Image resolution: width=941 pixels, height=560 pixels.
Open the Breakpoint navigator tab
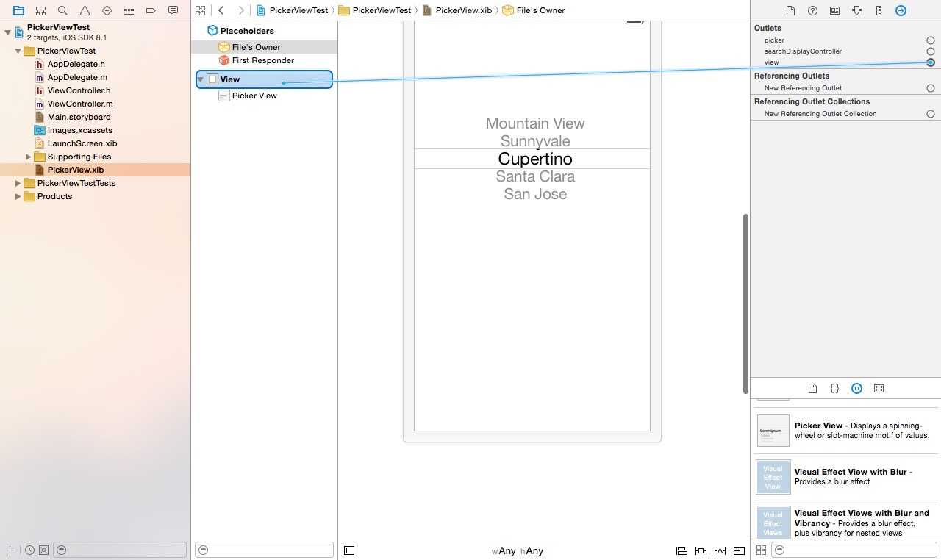coord(151,10)
